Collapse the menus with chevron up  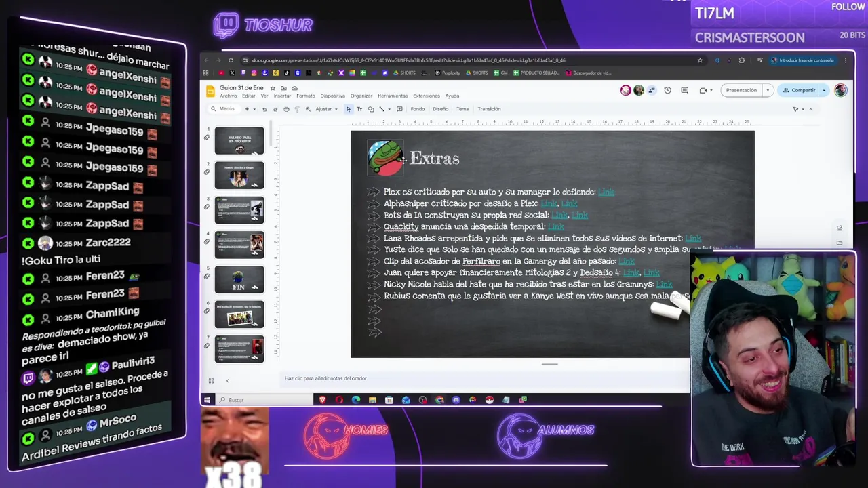pyautogui.click(x=810, y=109)
